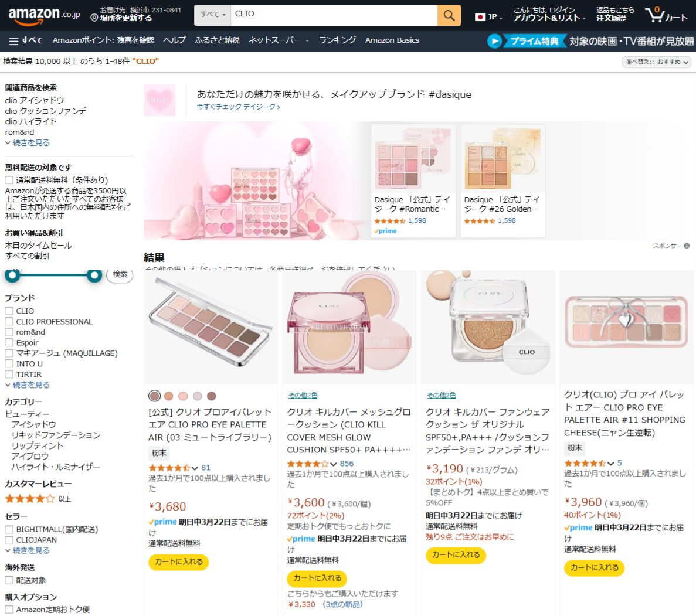Open ランキング in navigation bar

click(337, 40)
